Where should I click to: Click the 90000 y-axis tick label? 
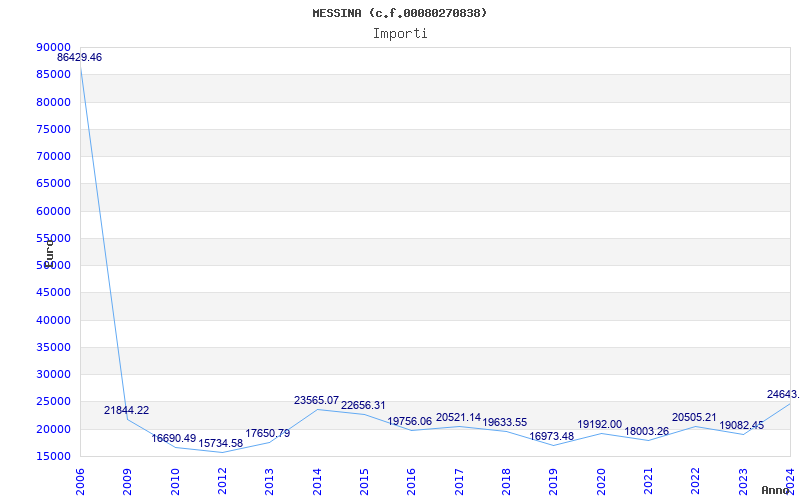(54, 47)
